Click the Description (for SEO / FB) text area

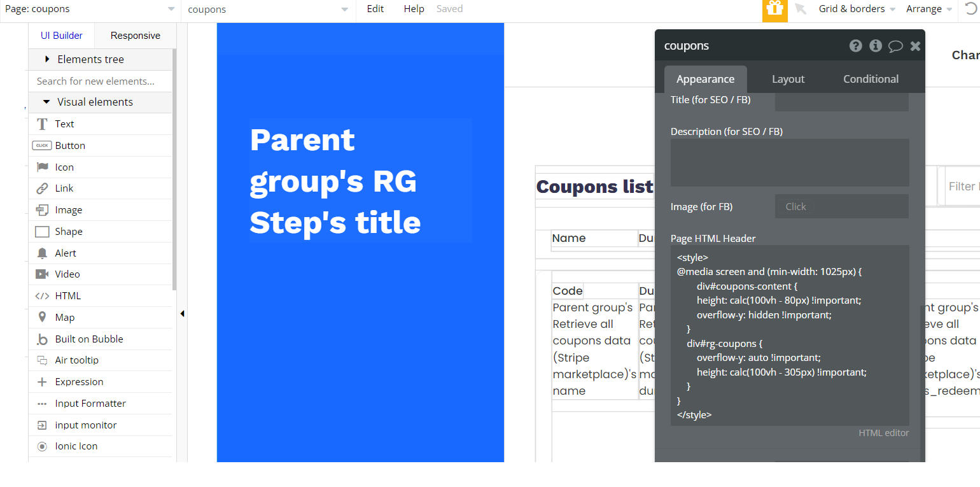(x=790, y=163)
